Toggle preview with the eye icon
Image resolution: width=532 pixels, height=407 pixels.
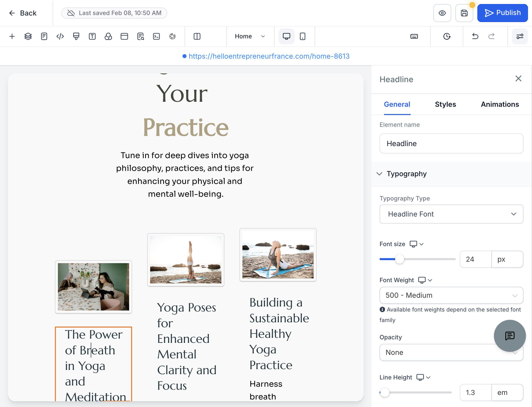pyautogui.click(x=442, y=13)
